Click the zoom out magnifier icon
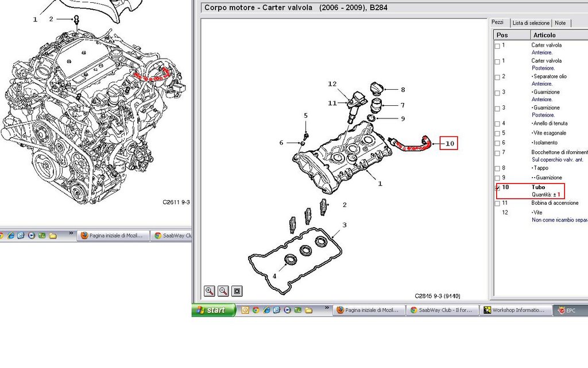Viewport: 588px width, 368px height. [223, 290]
